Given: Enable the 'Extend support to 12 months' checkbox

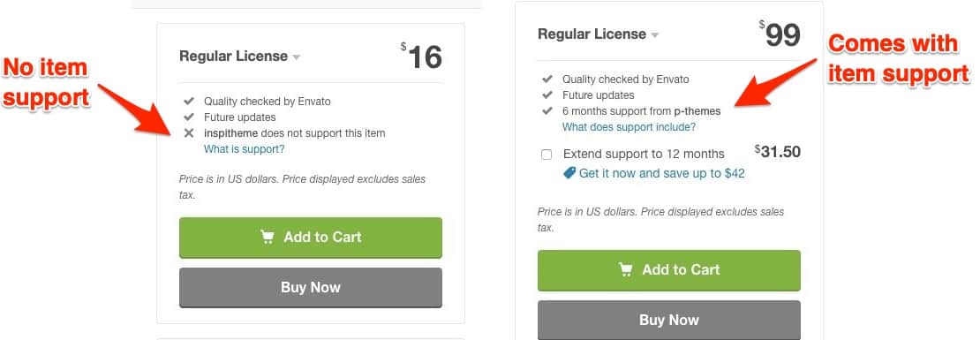Looking at the screenshot, I should click(547, 155).
